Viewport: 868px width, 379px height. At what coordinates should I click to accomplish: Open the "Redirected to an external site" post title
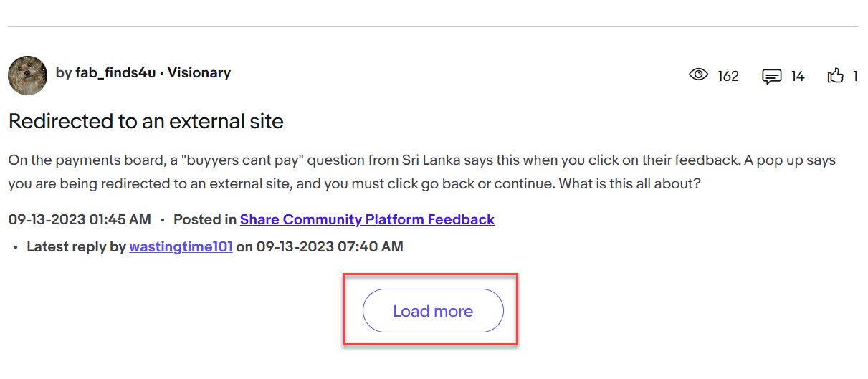pos(146,121)
